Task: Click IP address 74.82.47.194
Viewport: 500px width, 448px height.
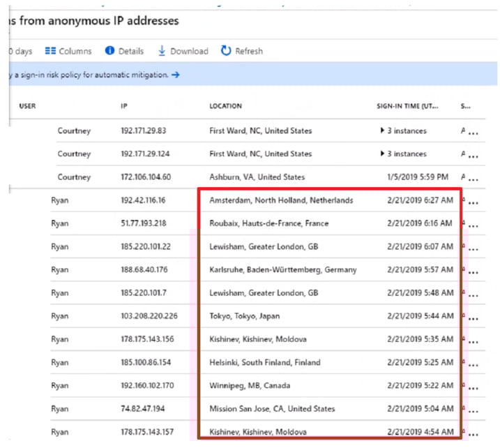Action: pos(142,408)
